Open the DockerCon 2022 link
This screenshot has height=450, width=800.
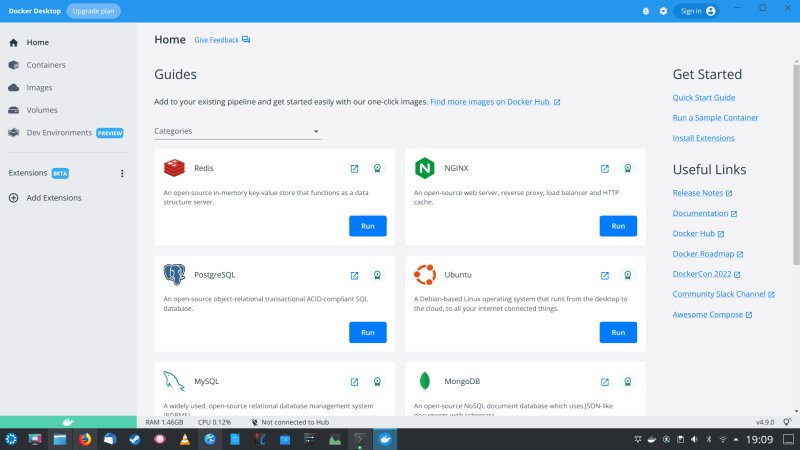pos(706,274)
